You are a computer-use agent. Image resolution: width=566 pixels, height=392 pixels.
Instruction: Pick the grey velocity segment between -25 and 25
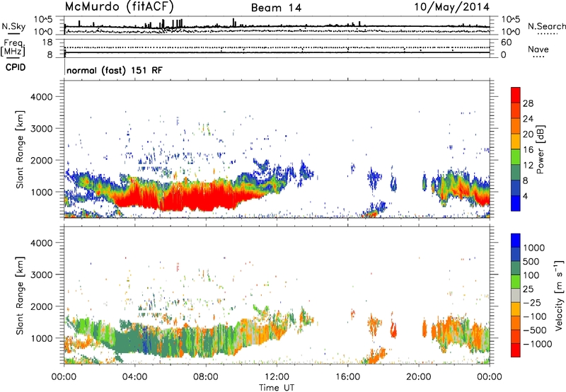pyautogui.click(x=516, y=295)
